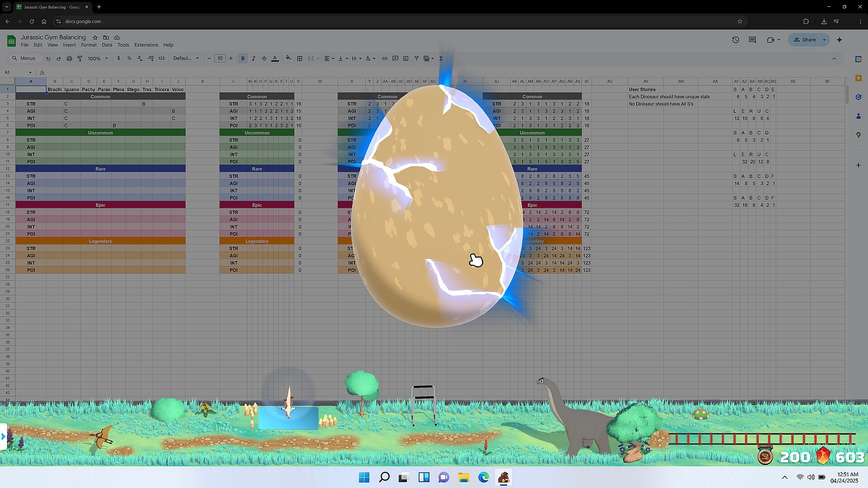The height and width of the screenshot is (488, 868).
Task: Open version history clock icon
Action: click(736, 40)
